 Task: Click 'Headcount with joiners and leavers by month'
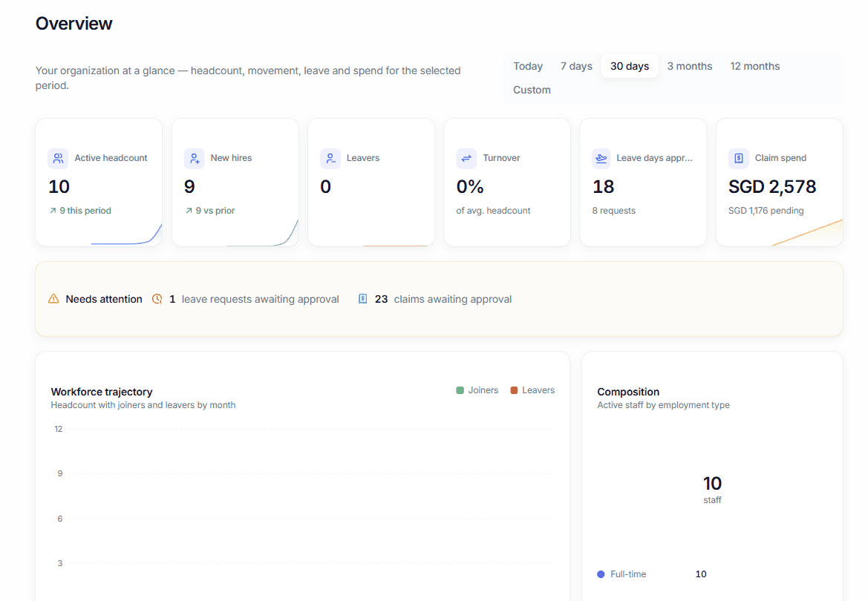[x=143, y=405]
